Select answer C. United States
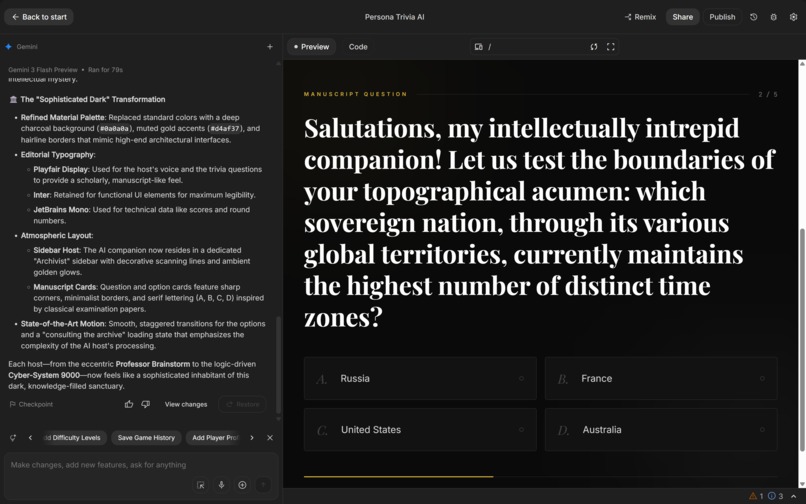The image size is (806, 504). coord(420,430)
